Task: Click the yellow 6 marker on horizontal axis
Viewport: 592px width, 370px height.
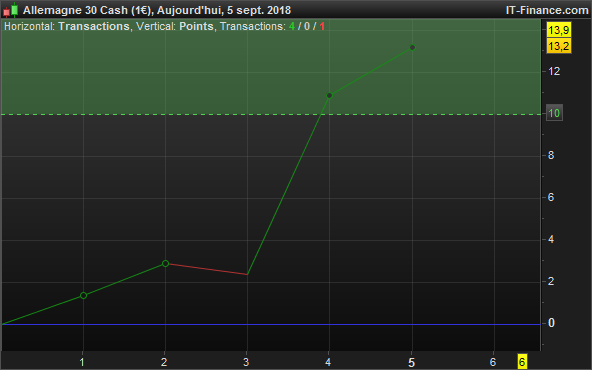Action: click(x=522, y=362)
